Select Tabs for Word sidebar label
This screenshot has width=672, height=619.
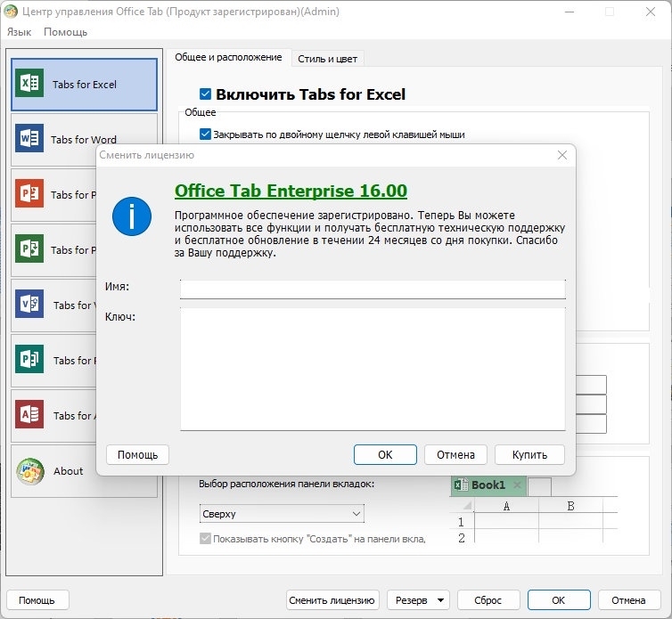[84, 140]
